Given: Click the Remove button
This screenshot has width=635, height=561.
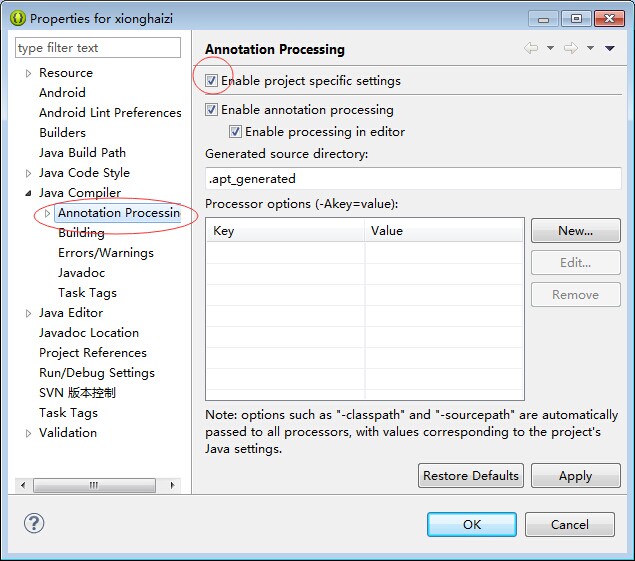Looking at the screenshot, I should tap(575, 294).
